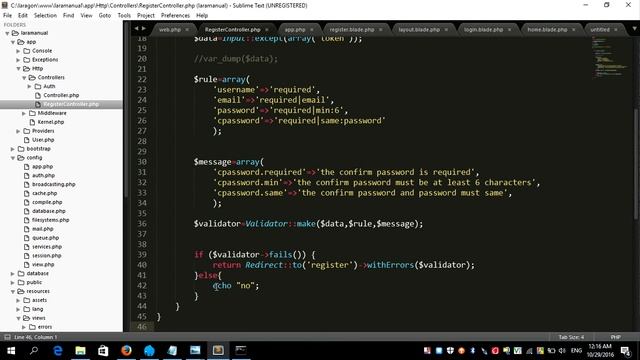Open auth.php config file

coord(43,176)
